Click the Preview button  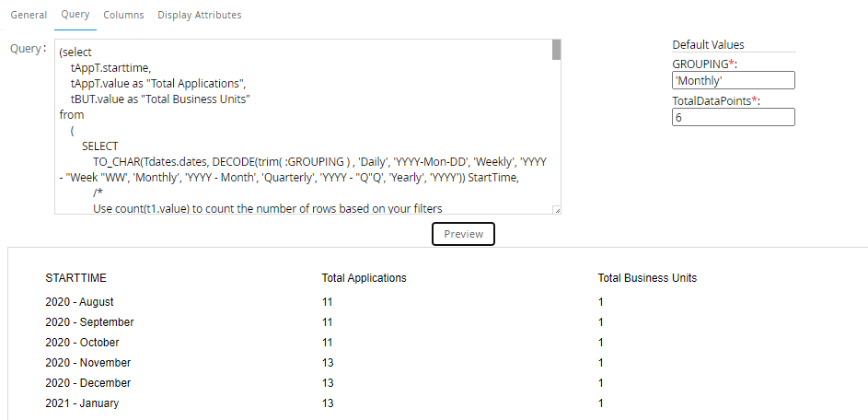point(463,234)
